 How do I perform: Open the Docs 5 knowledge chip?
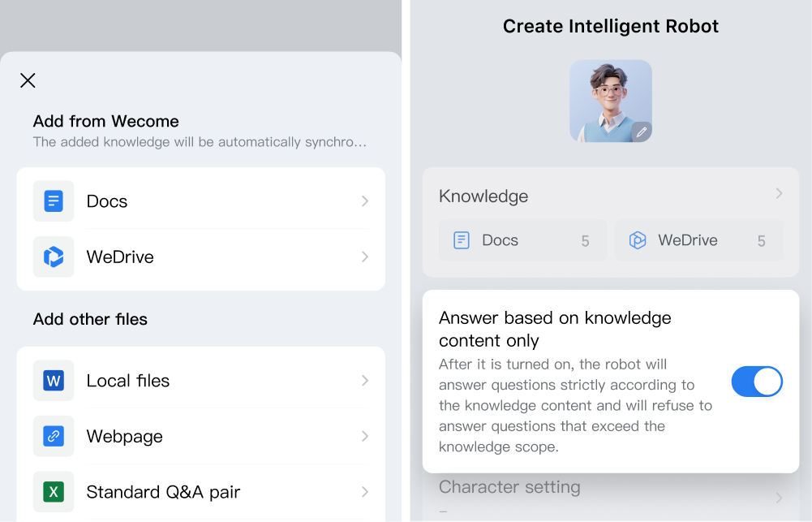pyautogui.click(x=522, y=240)
